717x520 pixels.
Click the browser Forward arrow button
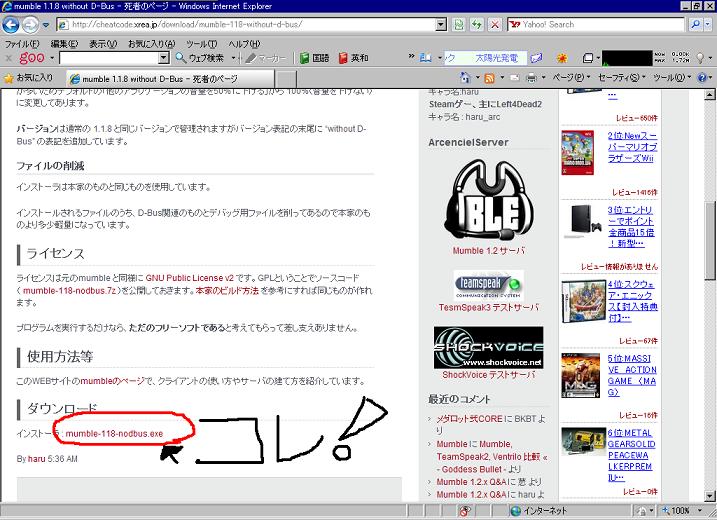click(30, 25)
